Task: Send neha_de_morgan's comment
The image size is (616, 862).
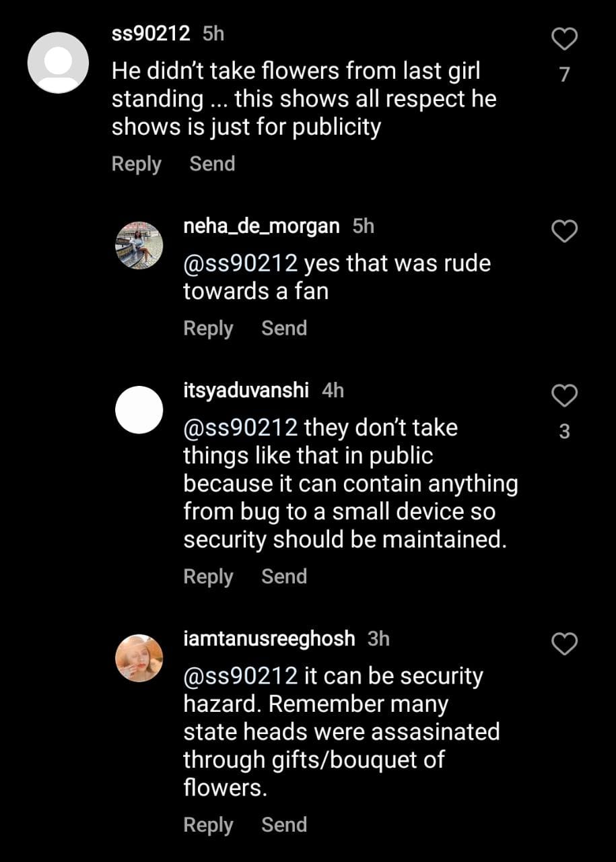Action: click(x=284, y=329)
